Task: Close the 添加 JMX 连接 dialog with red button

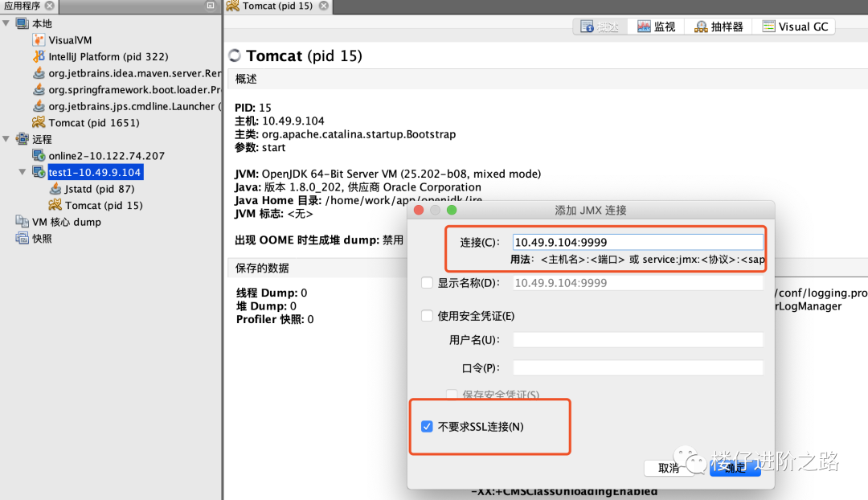Action: pyautogui.click(x=419, y=210)
